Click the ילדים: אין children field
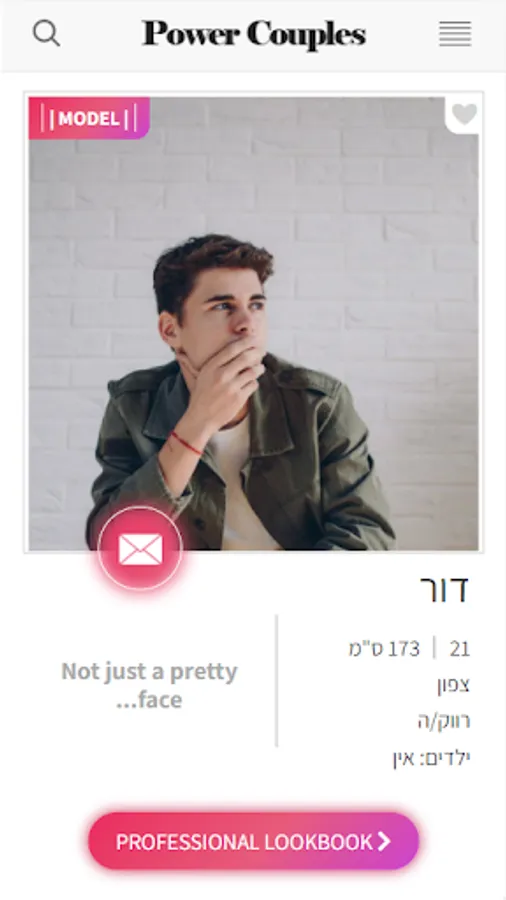 pyautogui.click(x=431, y=758)
